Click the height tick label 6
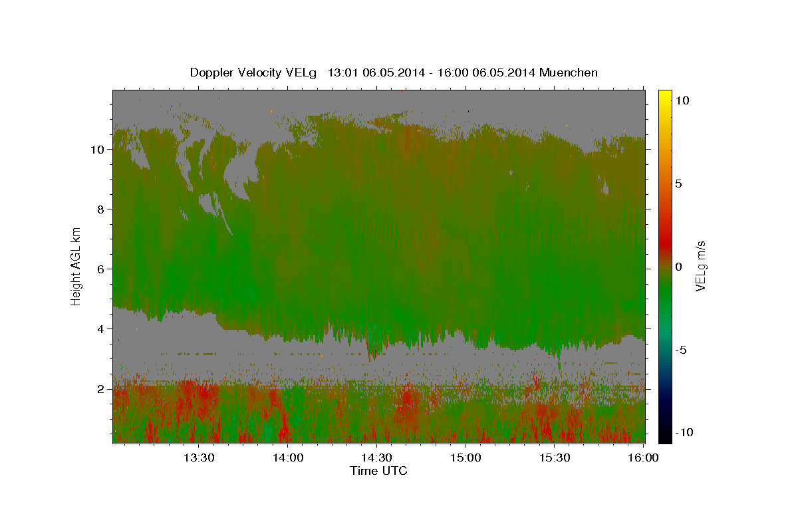 [x=101, y=269]
